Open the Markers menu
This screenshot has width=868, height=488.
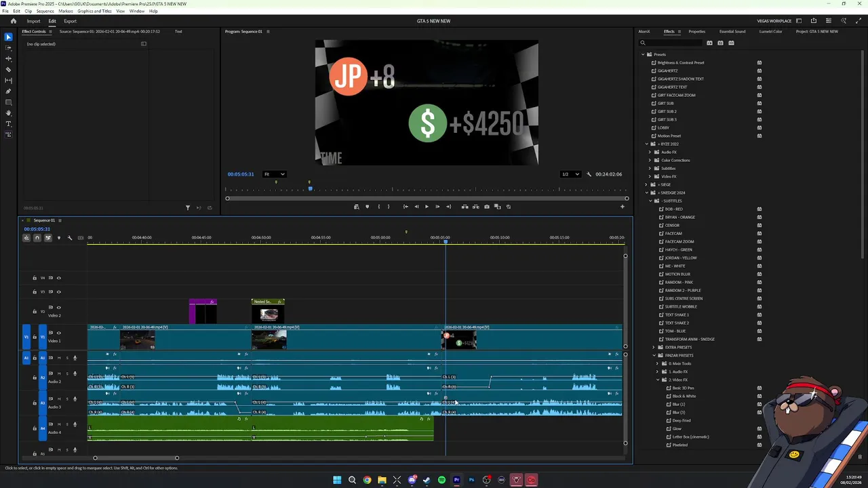(66, 11)
